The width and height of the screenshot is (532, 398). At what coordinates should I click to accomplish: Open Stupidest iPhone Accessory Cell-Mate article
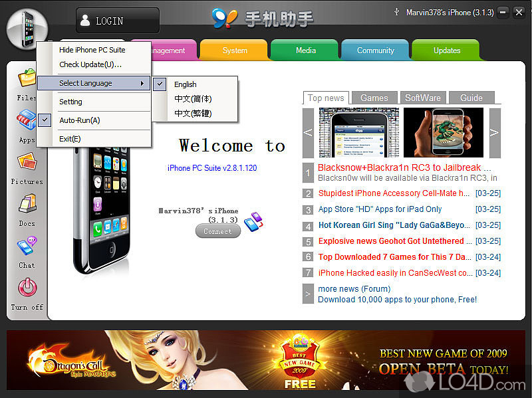394,193
